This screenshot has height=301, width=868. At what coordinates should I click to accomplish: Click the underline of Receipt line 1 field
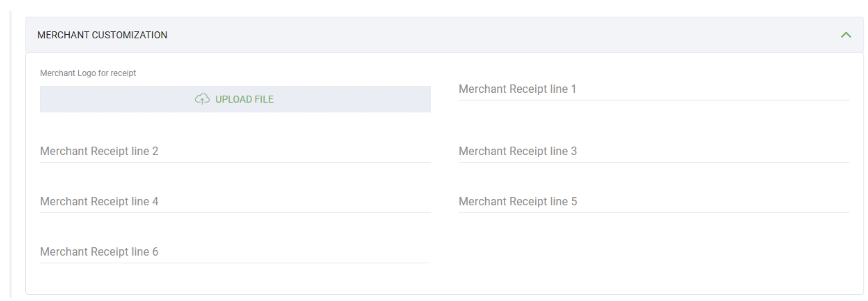coord(654,100)
